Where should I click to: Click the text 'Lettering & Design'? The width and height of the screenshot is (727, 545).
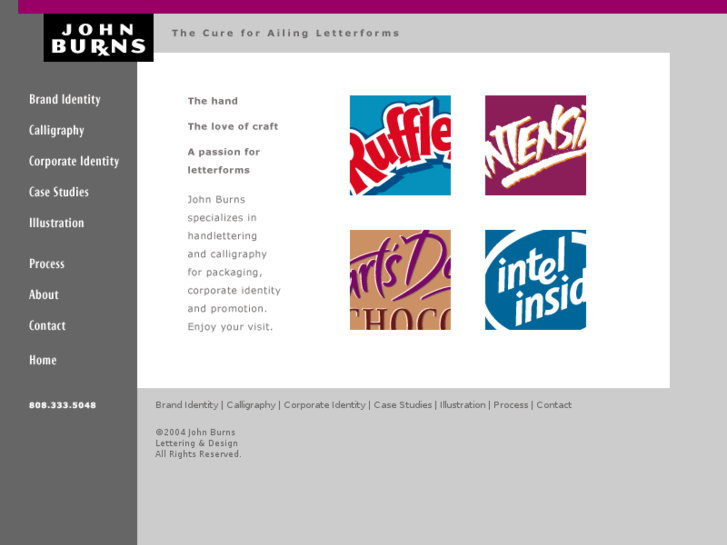[x=197, y=443]
